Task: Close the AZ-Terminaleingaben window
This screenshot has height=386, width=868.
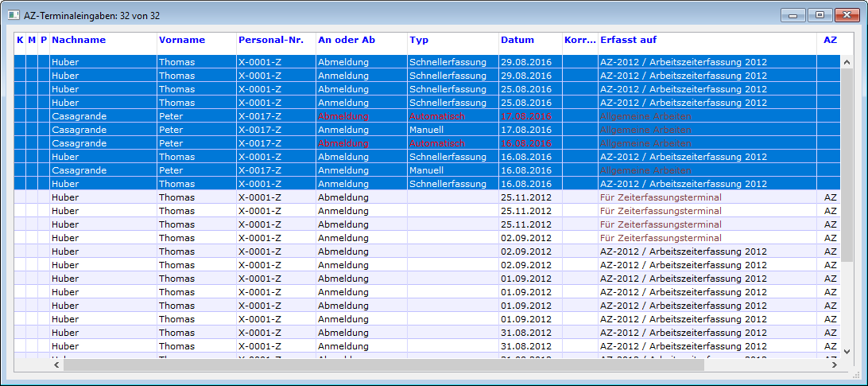Action: [x=845, y=14]
